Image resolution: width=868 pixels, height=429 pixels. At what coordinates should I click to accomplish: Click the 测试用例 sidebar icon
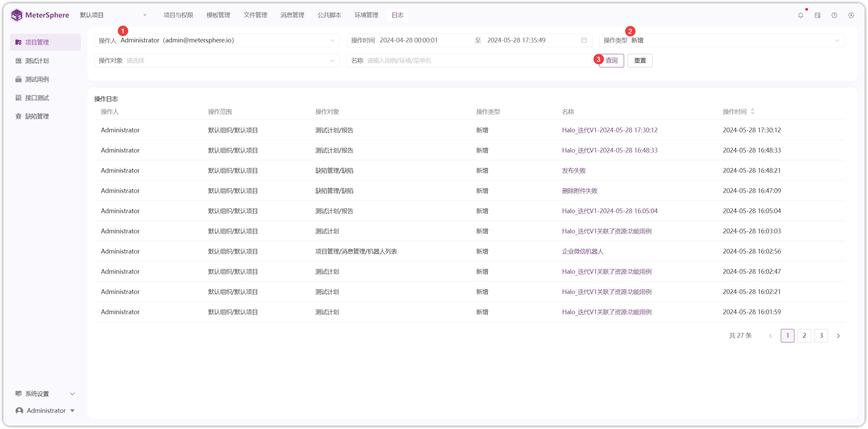point(19,79)
